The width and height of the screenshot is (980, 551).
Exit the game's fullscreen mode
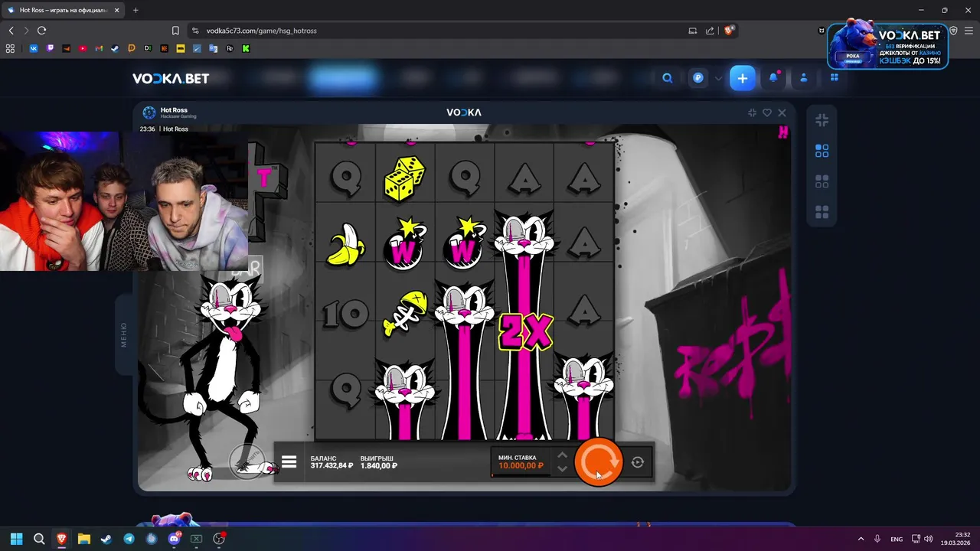752,112
